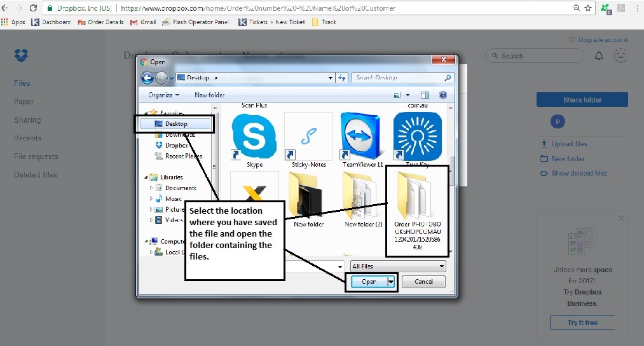The height and width of the screenshot is (346, 644).
Task: Expand the Documents library node
Action: coord(151,188)
